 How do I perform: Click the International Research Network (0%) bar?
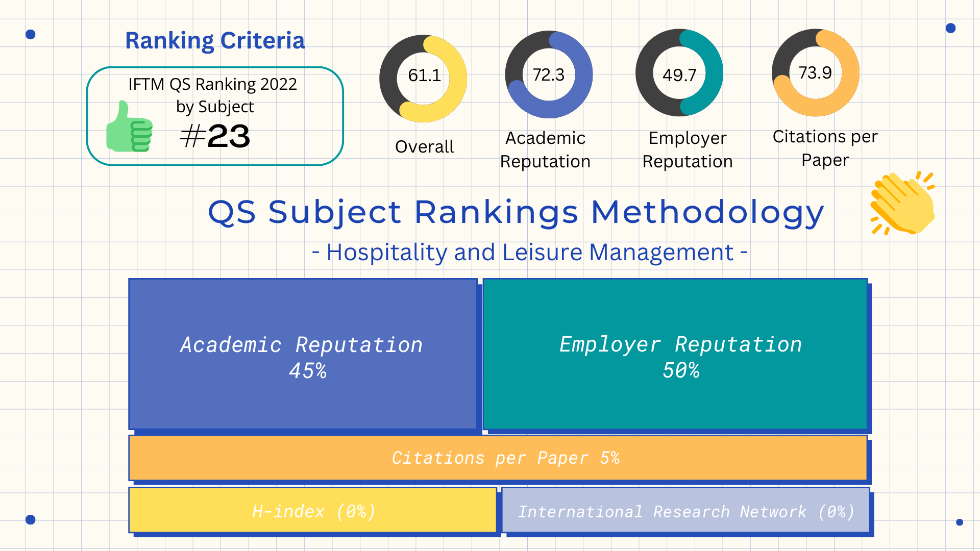click(685, 510)
